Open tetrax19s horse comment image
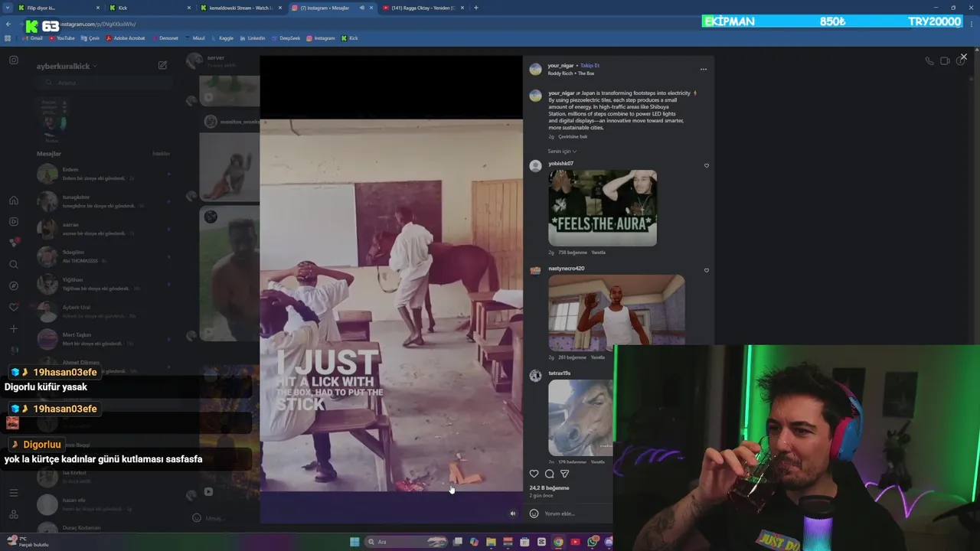Viewport: 980px width, 551px height. coord(580,418)
